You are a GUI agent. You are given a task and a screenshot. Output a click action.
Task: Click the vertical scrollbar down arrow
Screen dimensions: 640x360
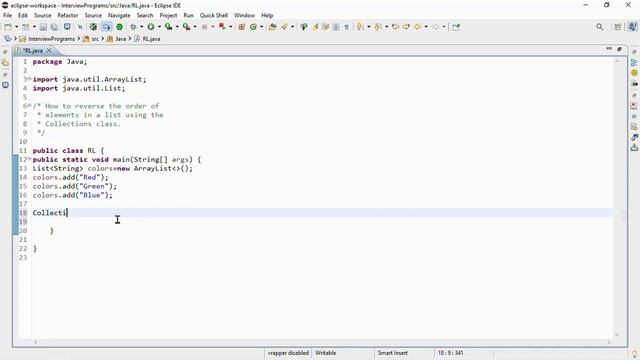tap(617, 335)
